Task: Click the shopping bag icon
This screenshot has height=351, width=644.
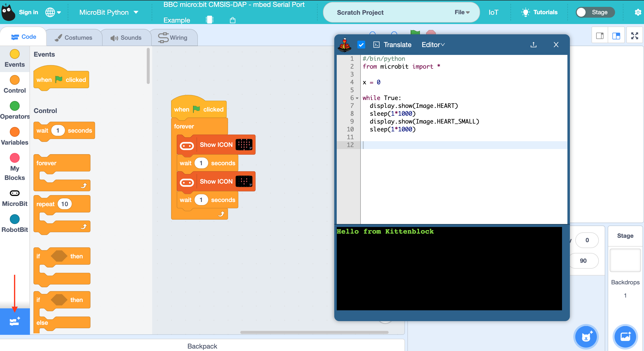Action: coord(232,20)
